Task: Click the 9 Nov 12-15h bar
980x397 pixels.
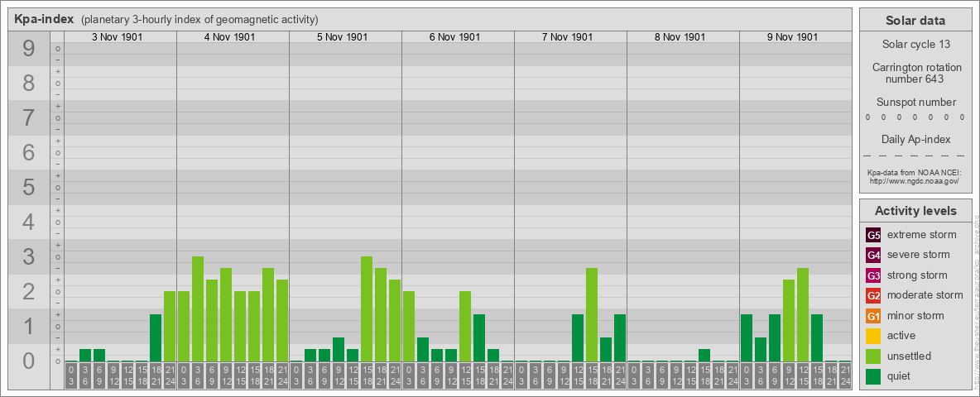Action: point(803,315)
